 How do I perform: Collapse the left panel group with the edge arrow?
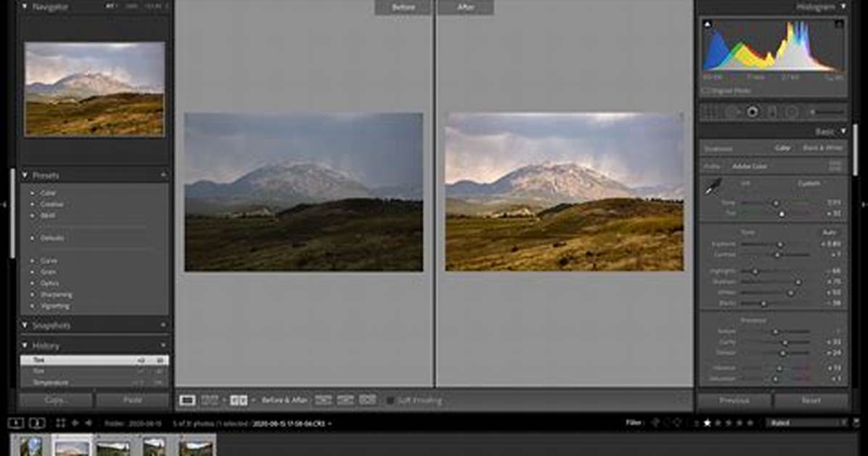click(x=4, y=205)
